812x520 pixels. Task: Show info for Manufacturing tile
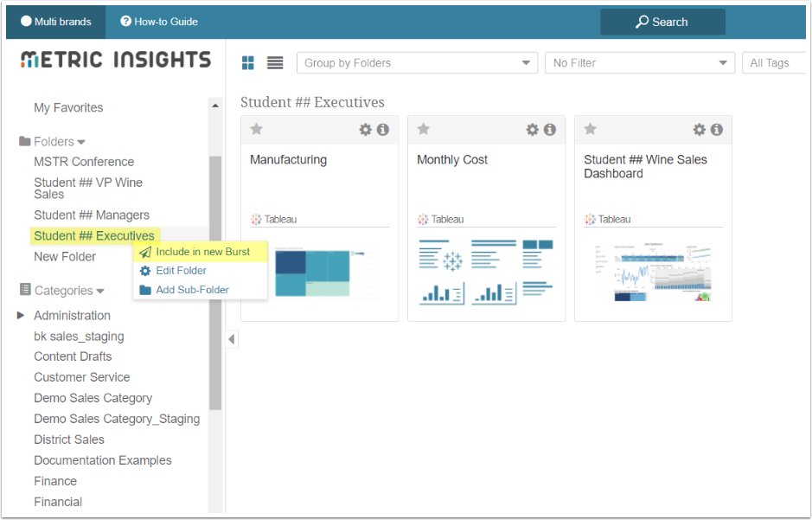click(x=383, y=130)
